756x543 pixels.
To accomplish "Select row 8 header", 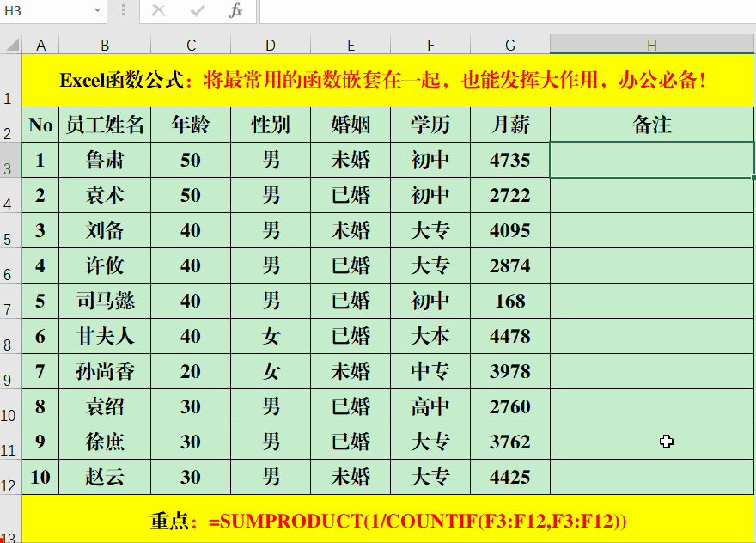I will click(10, 336).
